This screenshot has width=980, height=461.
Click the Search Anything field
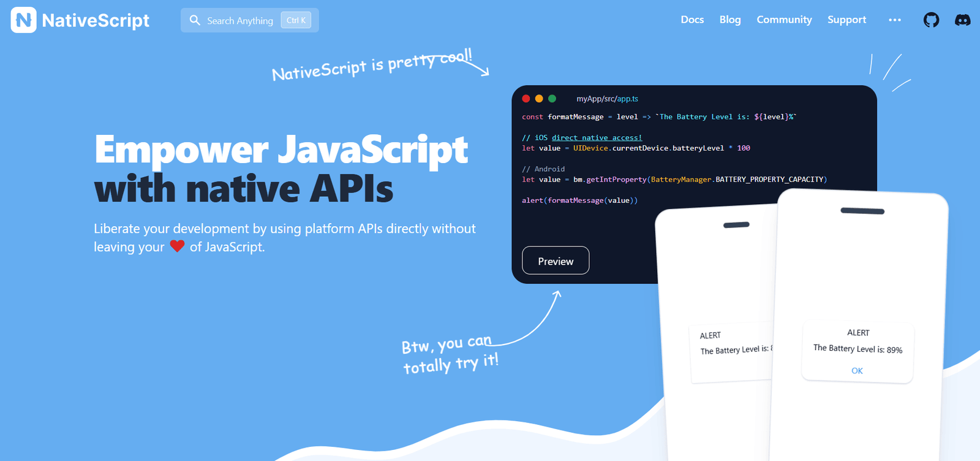[249, 20]
